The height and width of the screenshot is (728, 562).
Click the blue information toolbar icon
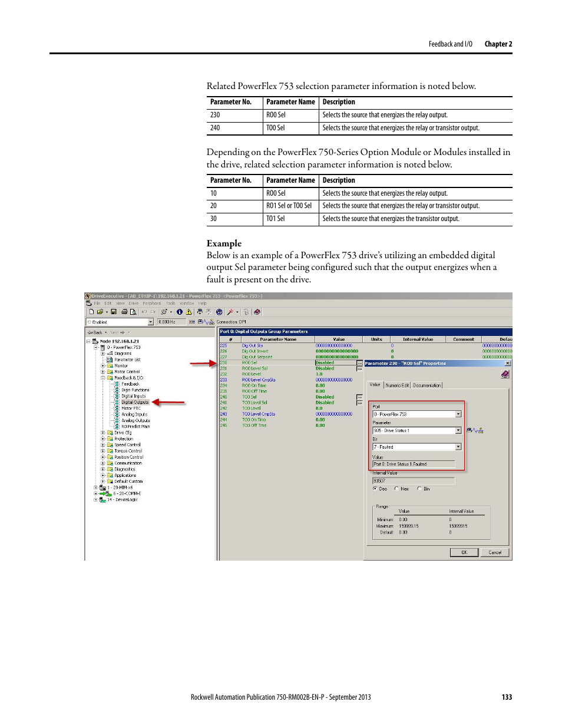[x=180, y=312]
